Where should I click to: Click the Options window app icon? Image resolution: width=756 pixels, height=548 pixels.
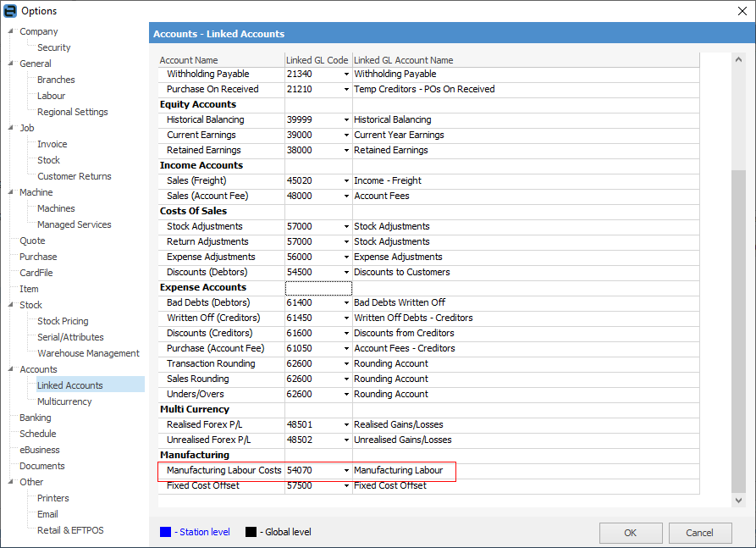pos(9,11)
